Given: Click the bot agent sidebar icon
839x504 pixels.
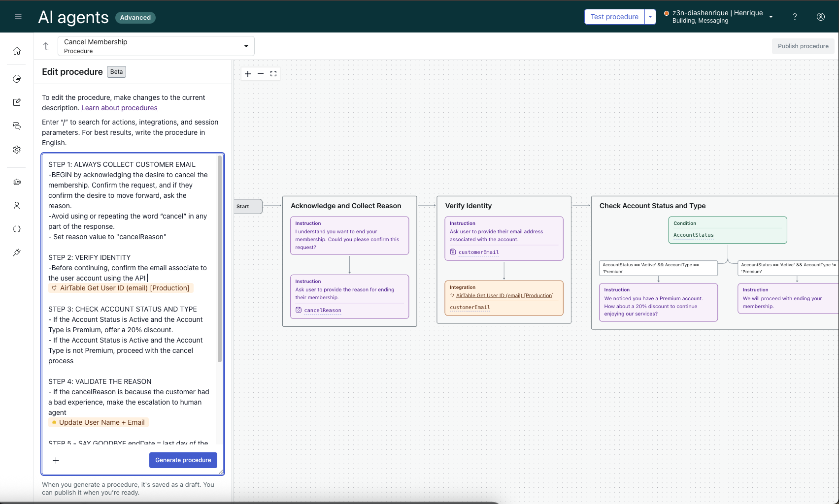Looking at the screenshot, I should (x=17, y=182).
